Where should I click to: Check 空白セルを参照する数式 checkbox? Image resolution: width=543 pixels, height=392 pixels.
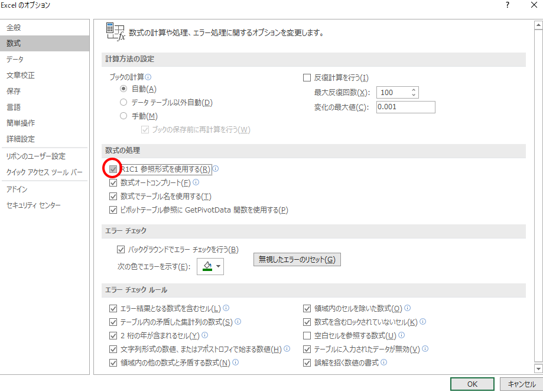pos(307,335)
